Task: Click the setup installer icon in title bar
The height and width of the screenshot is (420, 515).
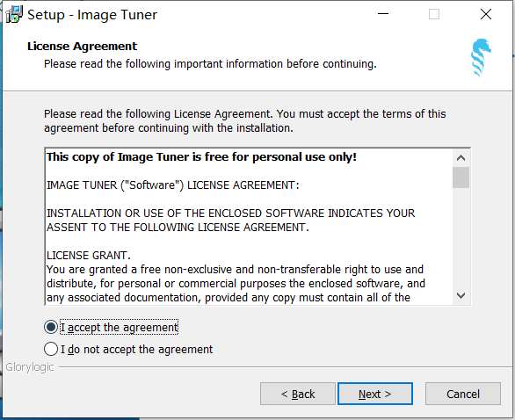Action: pos(14,14)
